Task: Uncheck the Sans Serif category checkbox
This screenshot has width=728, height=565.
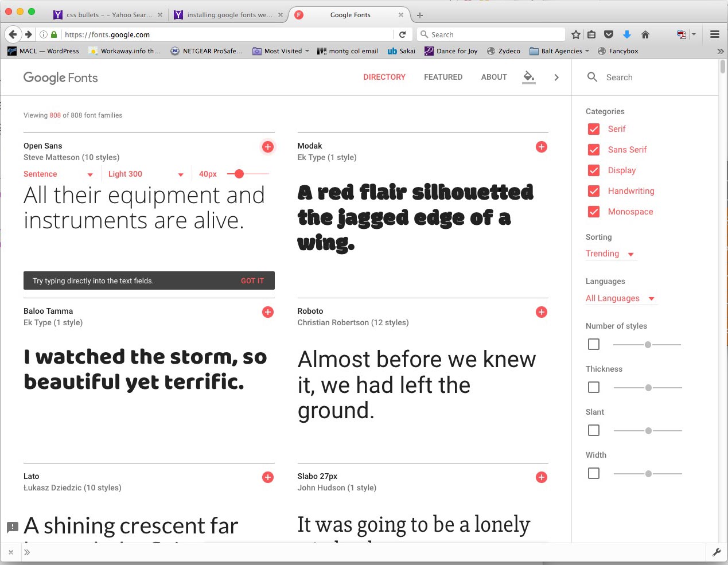Action: coord(594,150)
